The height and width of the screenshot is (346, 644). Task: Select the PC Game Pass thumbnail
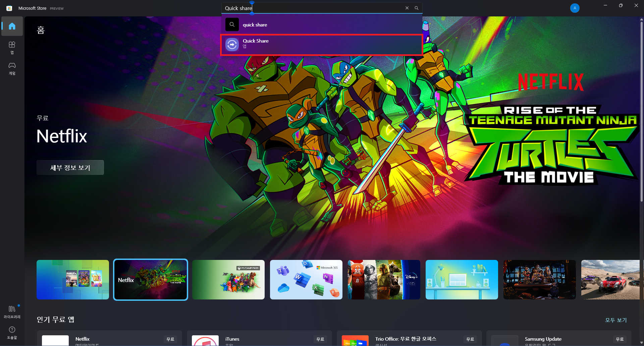coord(228,280)
